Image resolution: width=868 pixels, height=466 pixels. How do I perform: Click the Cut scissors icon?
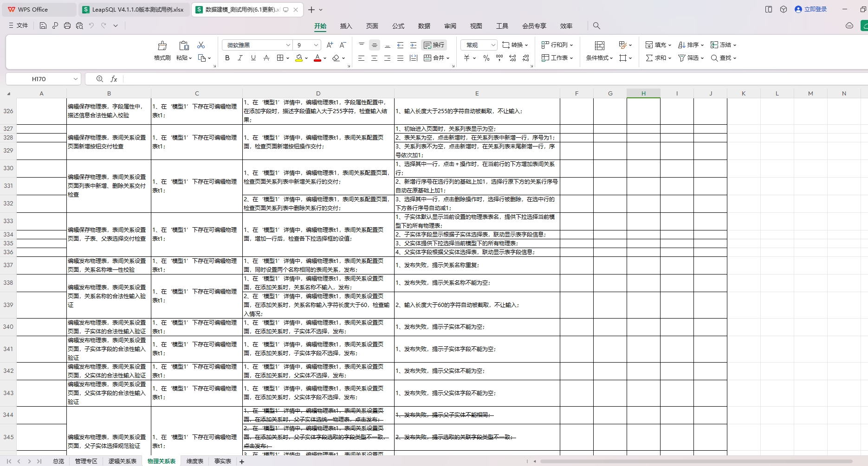click(201, 45)
